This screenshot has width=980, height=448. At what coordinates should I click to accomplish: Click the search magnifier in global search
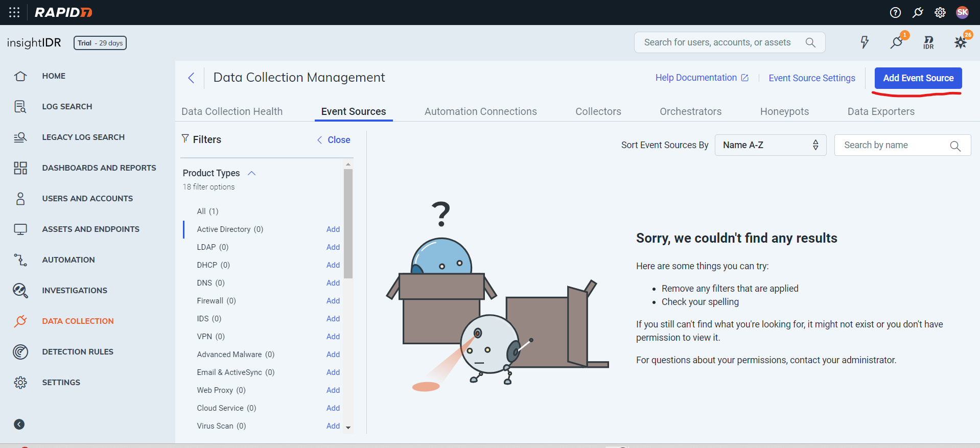(x=810, y=42)
